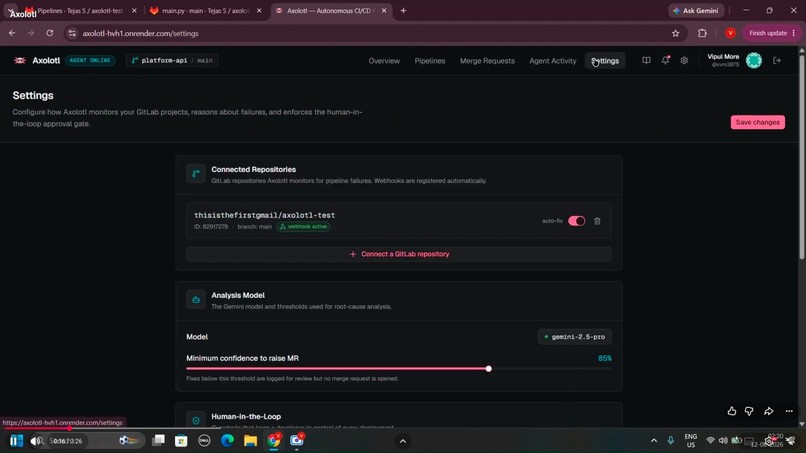Click the ID: 82917278 repository text
This screenshot has width=806, height=453.
211,227
